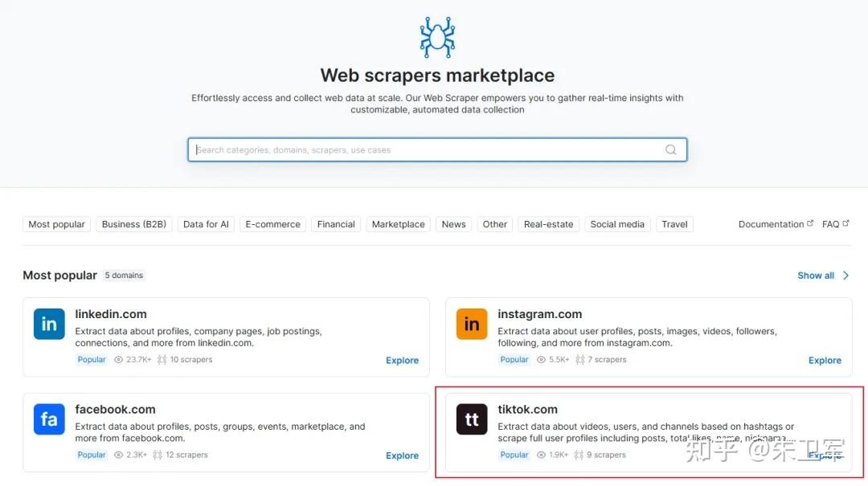Click the eye views icon on instagram.com card
The height and width of the screenshot is (486, 868).
(542, 359)
